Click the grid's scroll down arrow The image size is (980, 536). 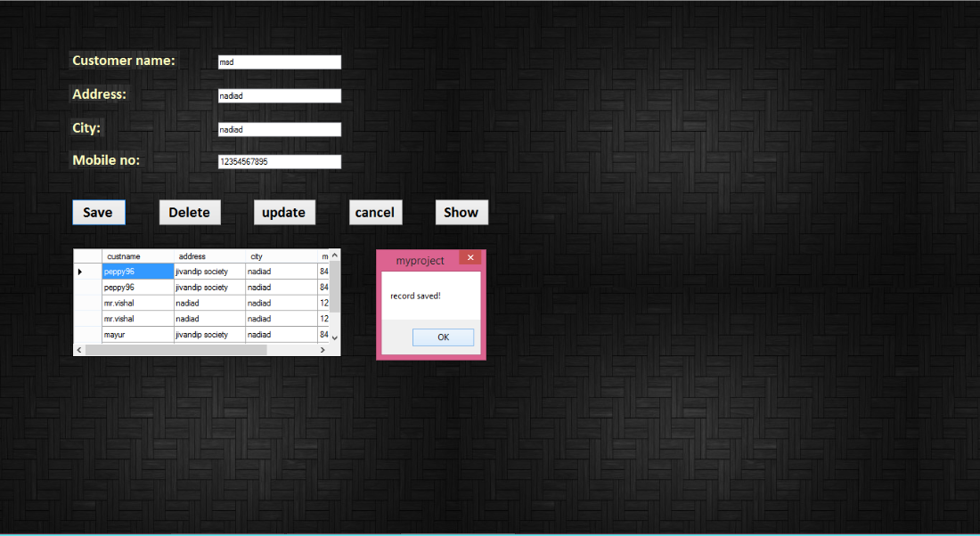[x=334, y=337]
